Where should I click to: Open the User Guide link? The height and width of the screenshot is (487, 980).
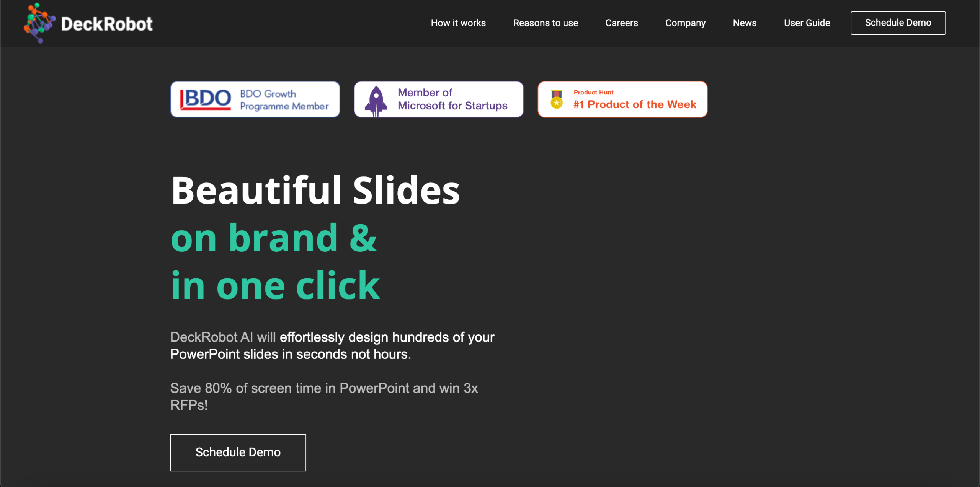coord(807,23)
